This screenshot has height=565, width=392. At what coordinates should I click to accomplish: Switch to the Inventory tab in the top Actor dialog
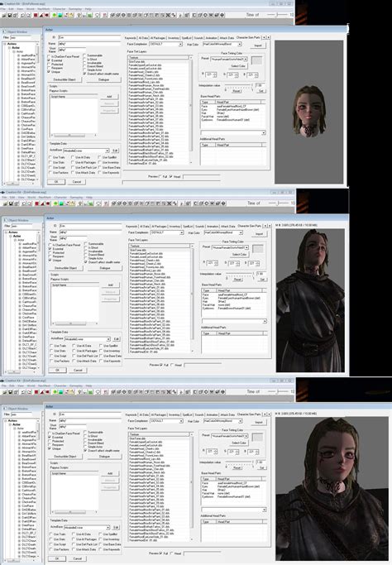pos(174,38)
